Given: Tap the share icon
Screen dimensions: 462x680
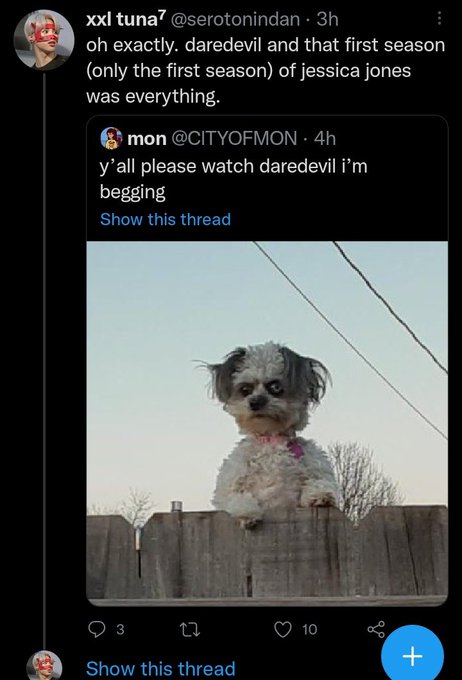Looking at the screenshot, I should tap(376, 629).
